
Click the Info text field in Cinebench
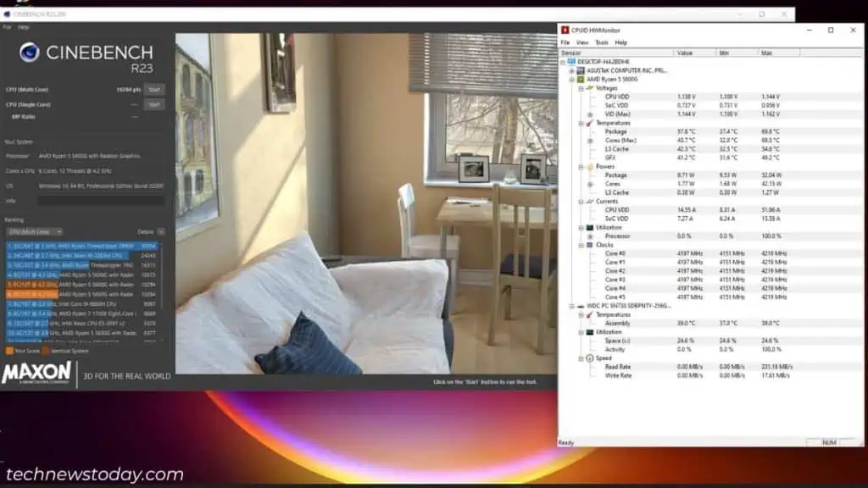click(x=101, y=201)
